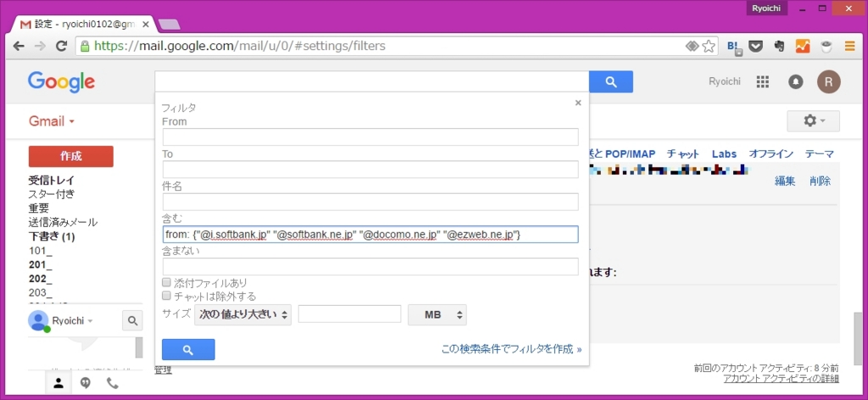Click the size value input field

point(349,314)
